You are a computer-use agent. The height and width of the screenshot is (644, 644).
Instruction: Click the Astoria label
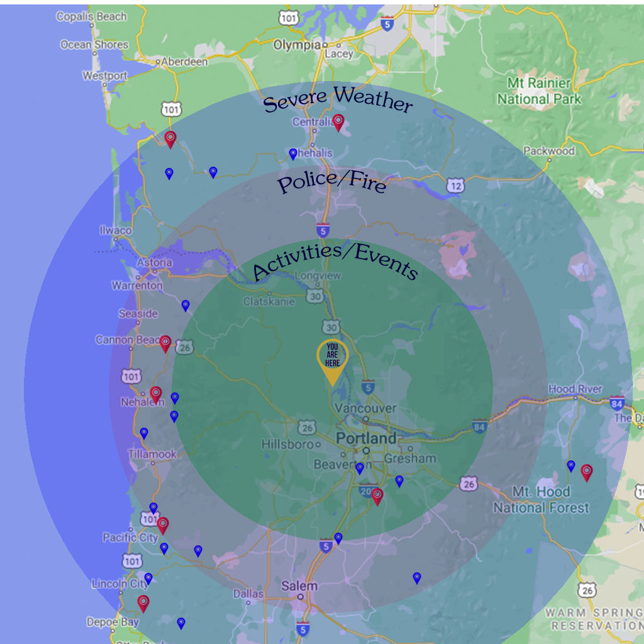(x=155, y=262)
